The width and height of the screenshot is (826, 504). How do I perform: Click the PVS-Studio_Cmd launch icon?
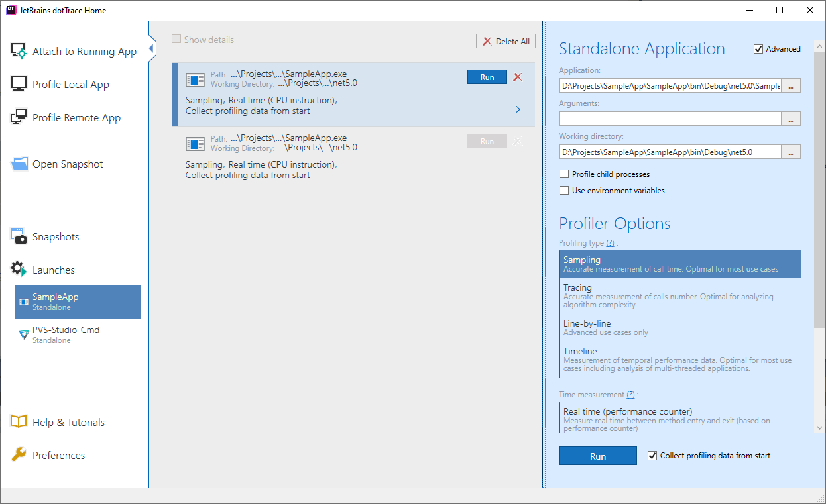coord(24,335)
